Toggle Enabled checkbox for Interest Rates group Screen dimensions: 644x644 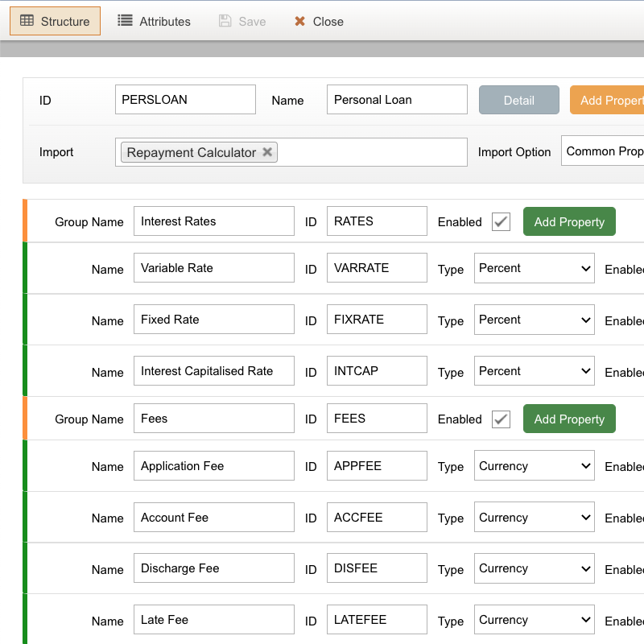coord(501,222)
